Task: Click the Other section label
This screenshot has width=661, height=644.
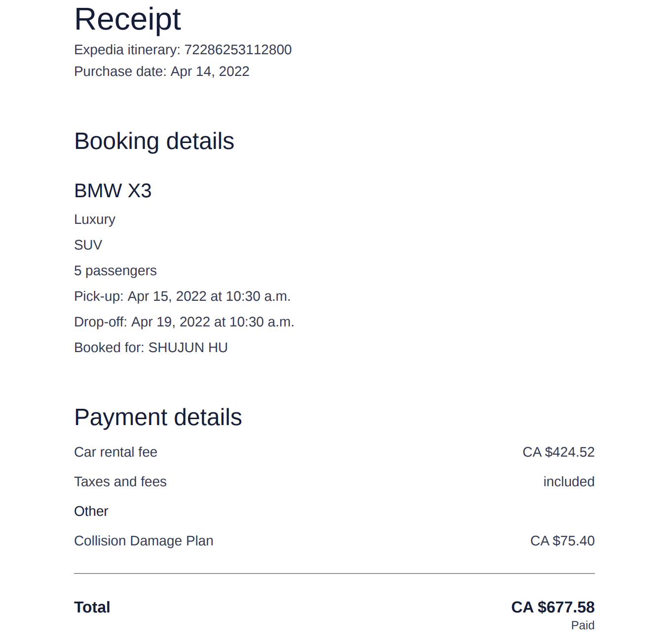Action: click(x=91, y=511)
